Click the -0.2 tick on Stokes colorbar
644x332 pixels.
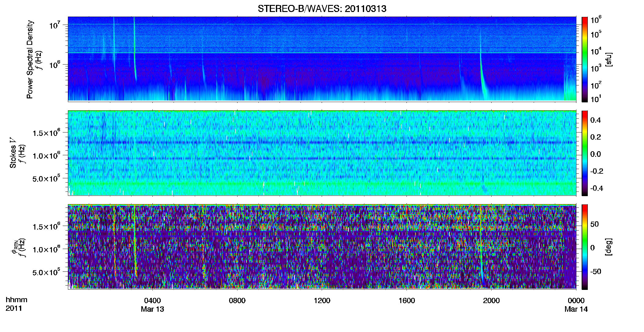(597, 171)
